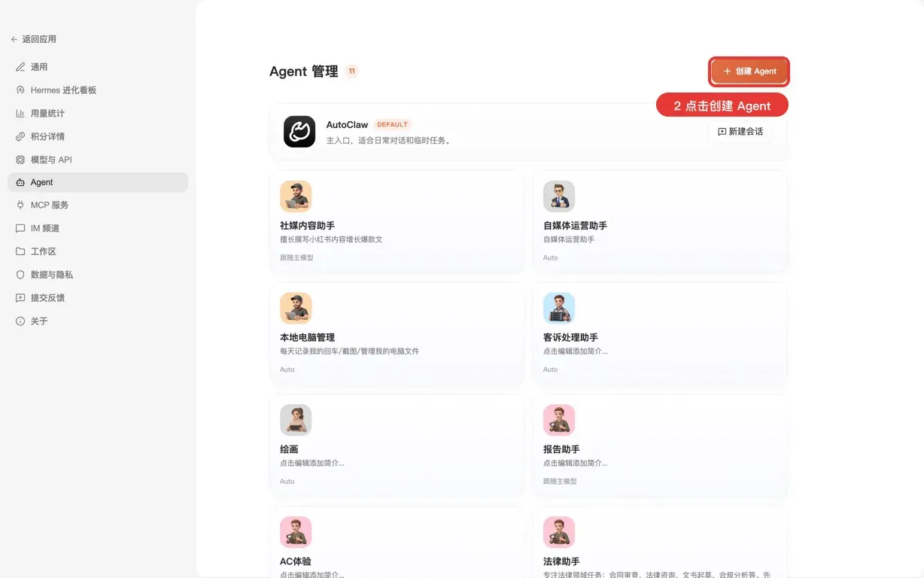Viewport: 924px width, 578px height.
Task: Click 跟随主模型 label on 社媒内容助手 card
Action: (296, 257)
